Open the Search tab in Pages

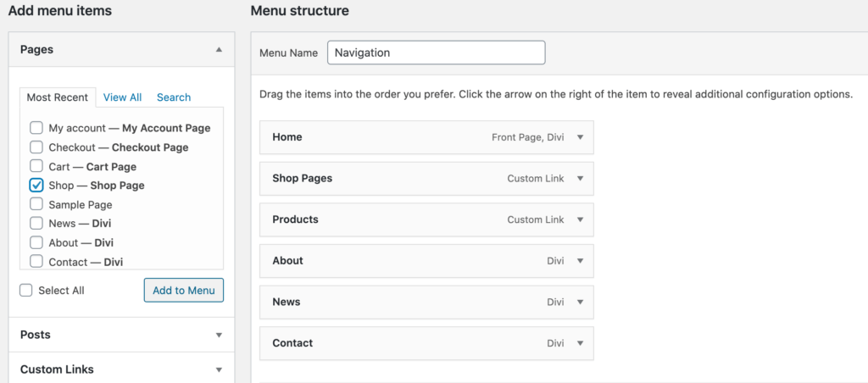(x=174, y=97)
